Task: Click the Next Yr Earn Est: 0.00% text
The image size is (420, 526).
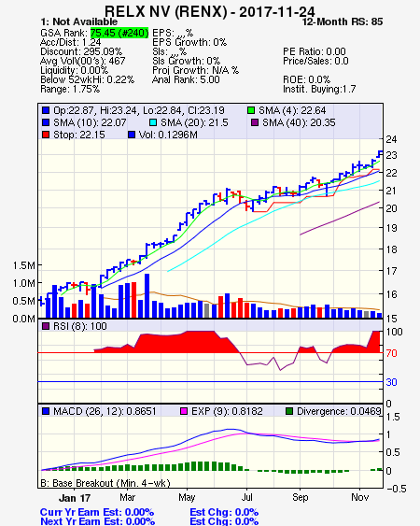Action: (98, 521)
